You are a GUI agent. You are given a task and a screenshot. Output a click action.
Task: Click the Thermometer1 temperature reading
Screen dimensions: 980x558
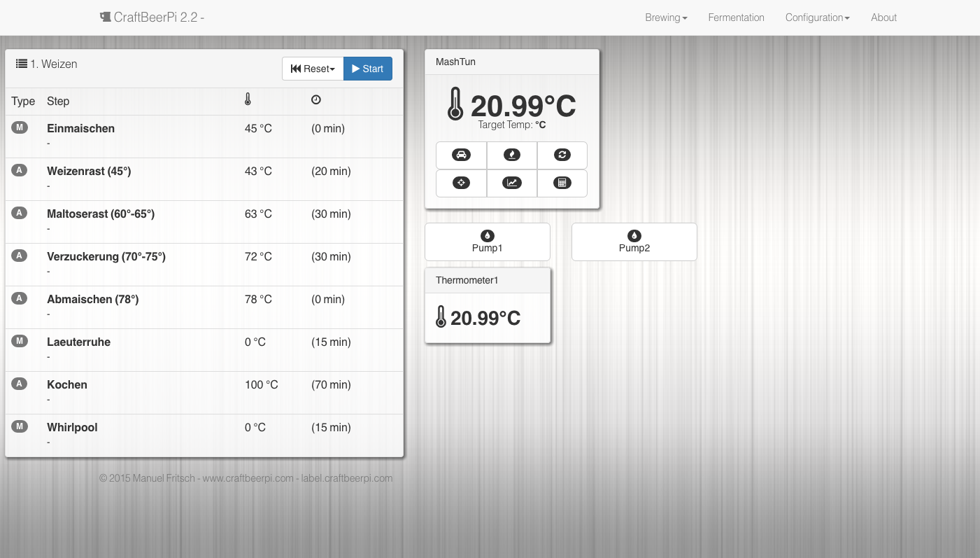(x=485, y=319)
